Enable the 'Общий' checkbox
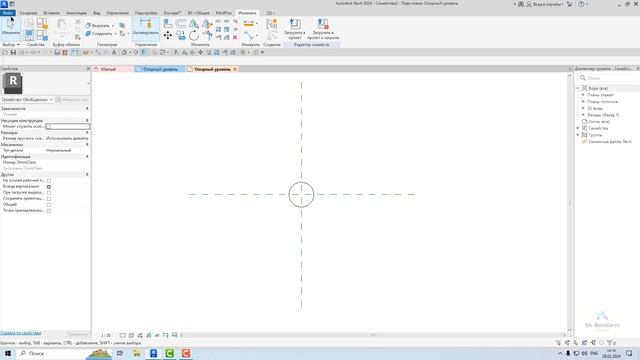The image size is (640, 360). pos(49,204)
